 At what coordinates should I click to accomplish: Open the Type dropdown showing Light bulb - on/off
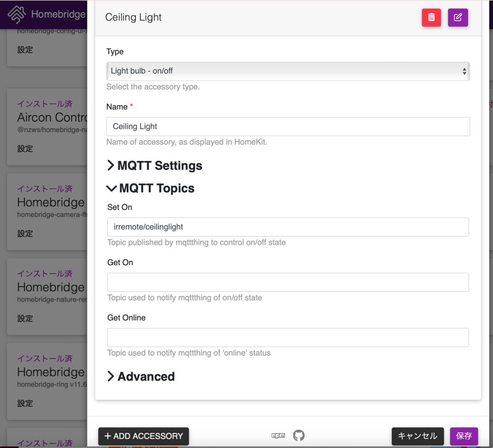[x=288, y=71]
